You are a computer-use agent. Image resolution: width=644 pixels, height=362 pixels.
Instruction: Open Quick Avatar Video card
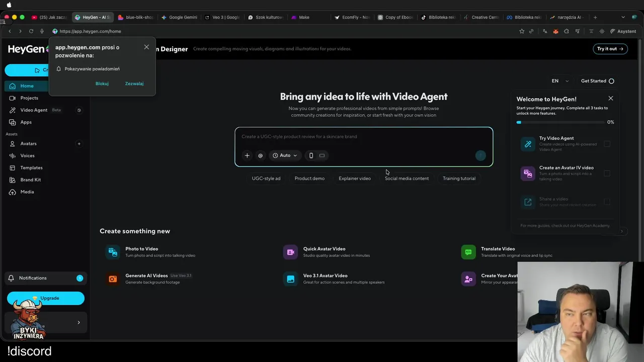pos(327,252)
